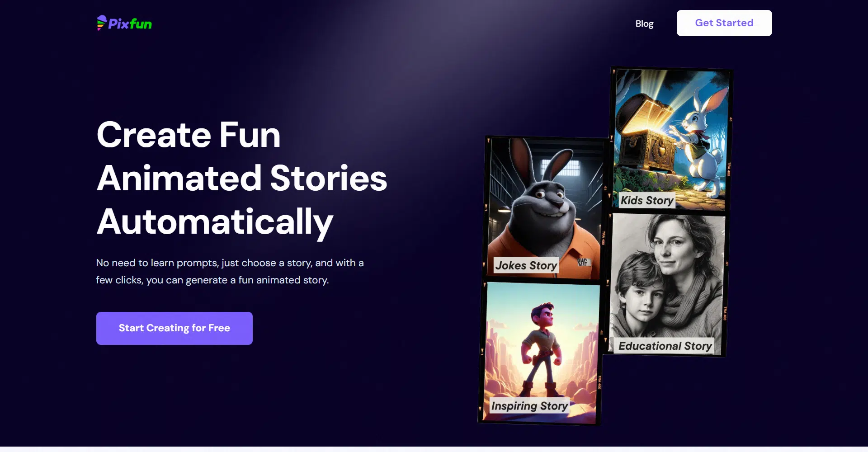The height and width of the screenshot is (452, 868).
Task: Click the Jokes Story label
Action: click(x=526, y=265)
